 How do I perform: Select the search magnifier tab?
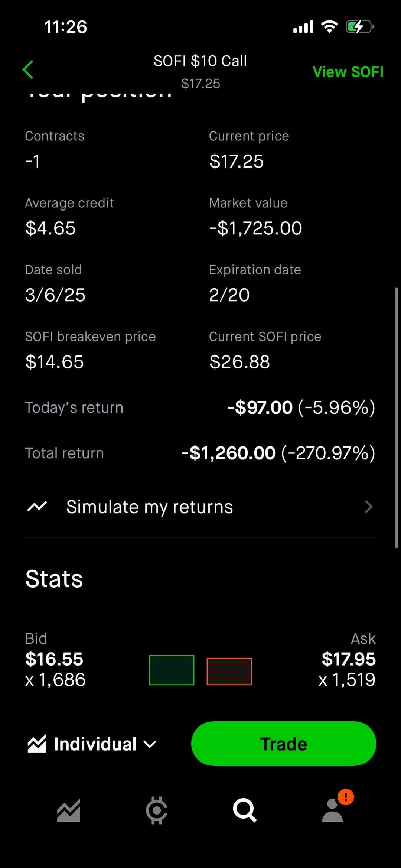244,810
